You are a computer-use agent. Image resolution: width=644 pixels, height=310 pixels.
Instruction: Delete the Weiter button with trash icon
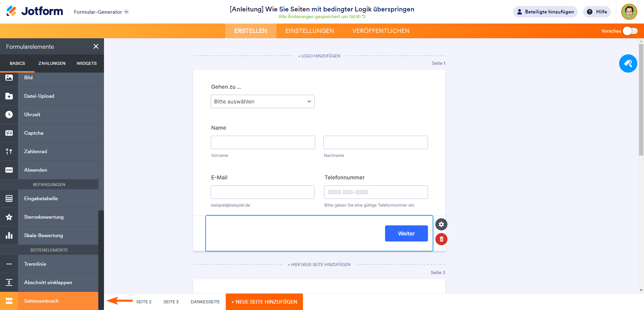tap(441, 239)
